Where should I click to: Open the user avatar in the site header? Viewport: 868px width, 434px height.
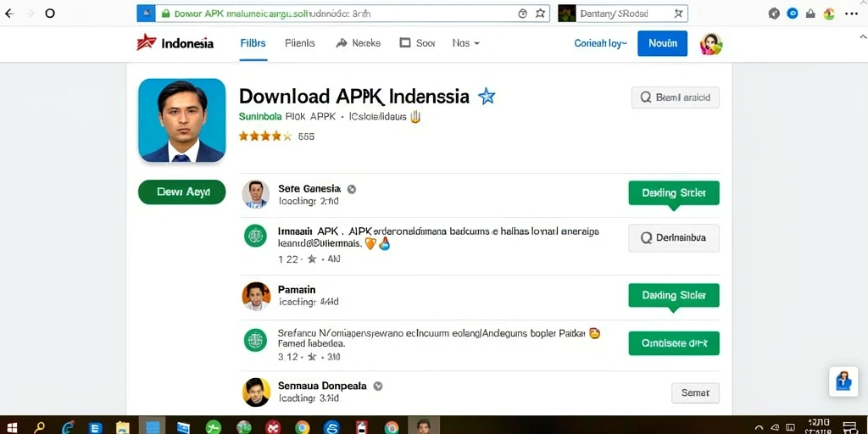coord(711,44)
